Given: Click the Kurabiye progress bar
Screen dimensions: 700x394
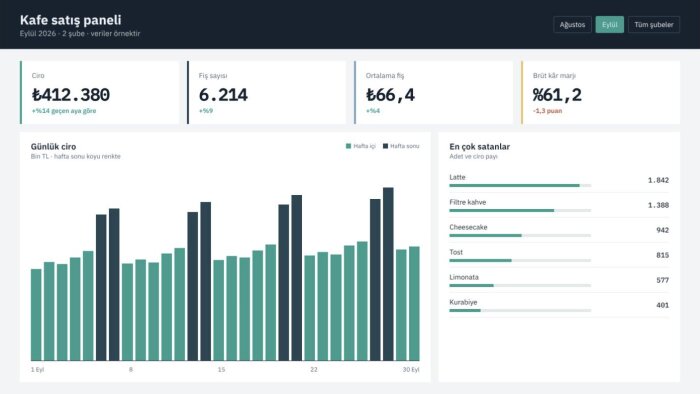Looking at the screenshot, I should pos(520,310).
